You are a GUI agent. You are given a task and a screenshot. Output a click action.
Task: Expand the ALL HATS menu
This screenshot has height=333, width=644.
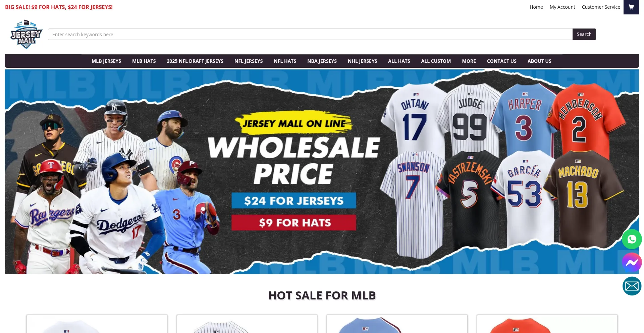tap(399, 61)
